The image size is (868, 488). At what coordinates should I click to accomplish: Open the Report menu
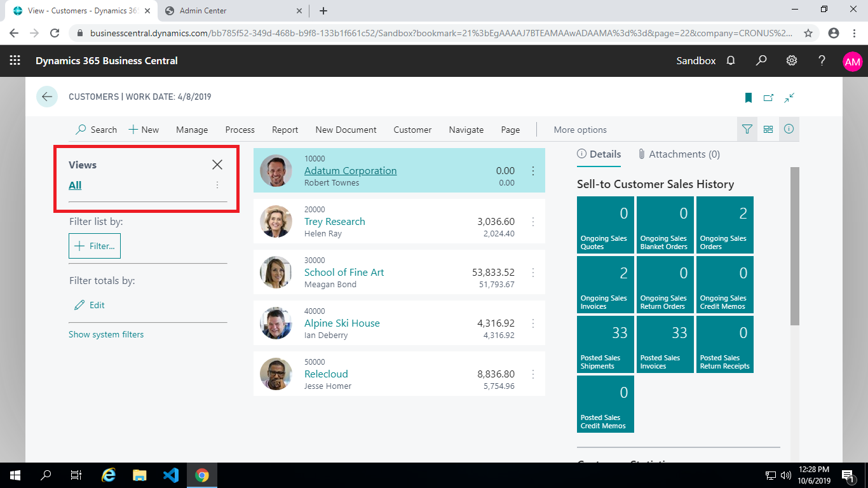(x=285, y=130)
